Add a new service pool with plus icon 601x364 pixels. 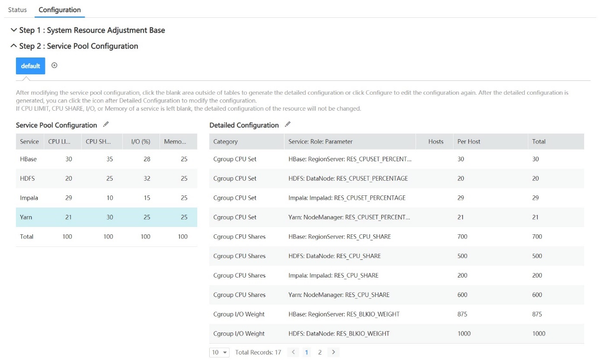tap(54, 65)
